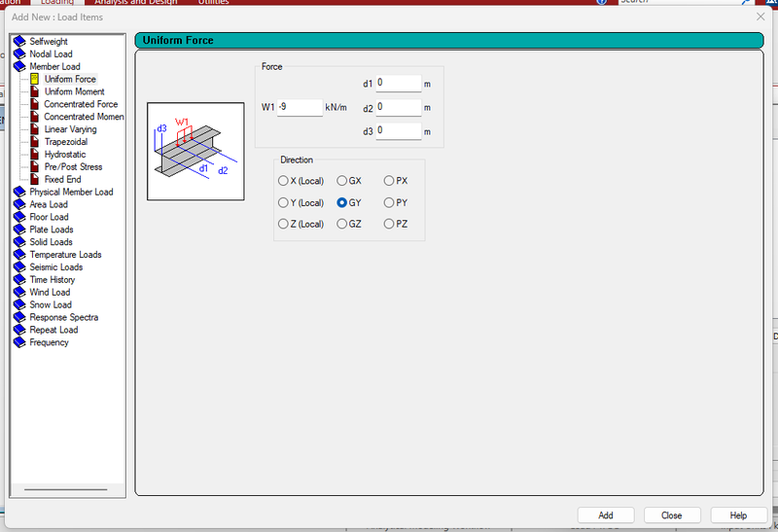Select the Seismic Loads tree label

[x=56, y=267]
